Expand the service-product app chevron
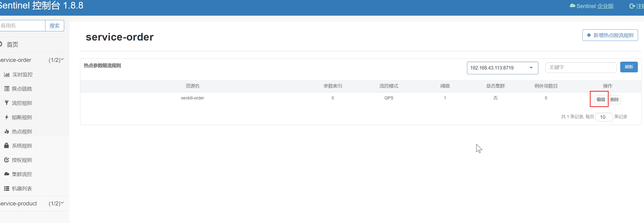The width and height of the screenshot is (644, 223). [62, 203]
